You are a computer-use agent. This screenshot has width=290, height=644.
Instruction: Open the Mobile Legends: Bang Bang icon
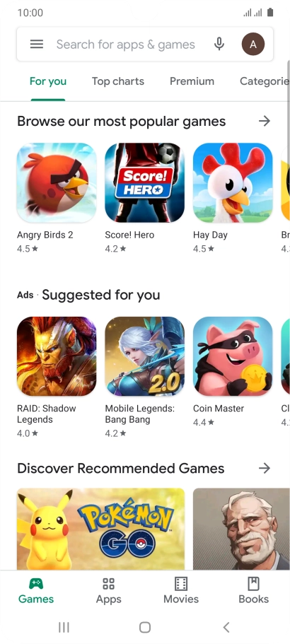pyautogui.click(x=144, y=356)
